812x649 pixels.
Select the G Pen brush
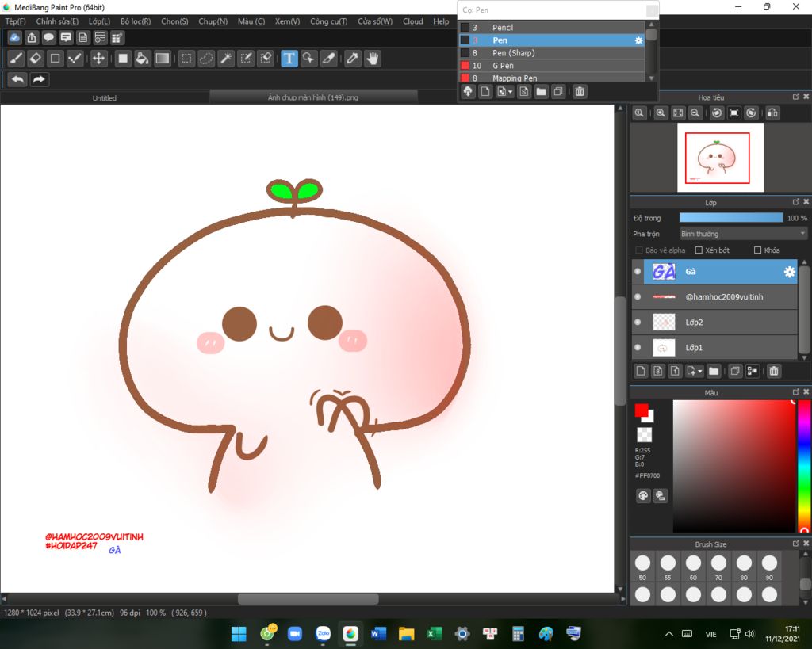[x=552, y=66]
